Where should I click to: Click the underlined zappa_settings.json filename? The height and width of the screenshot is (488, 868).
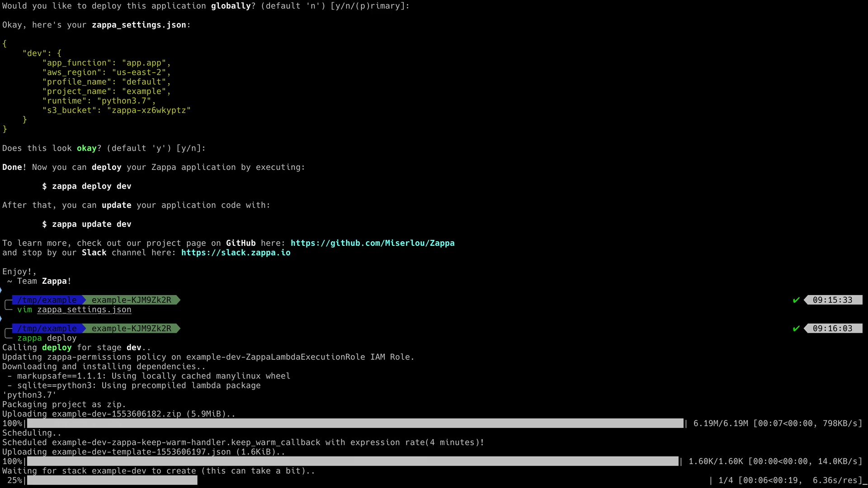click(x=84, y=310)
